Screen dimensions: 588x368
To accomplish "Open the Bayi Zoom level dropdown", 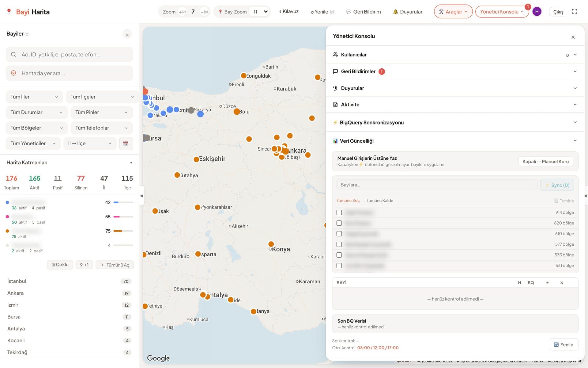I will (x=259, y=12).
